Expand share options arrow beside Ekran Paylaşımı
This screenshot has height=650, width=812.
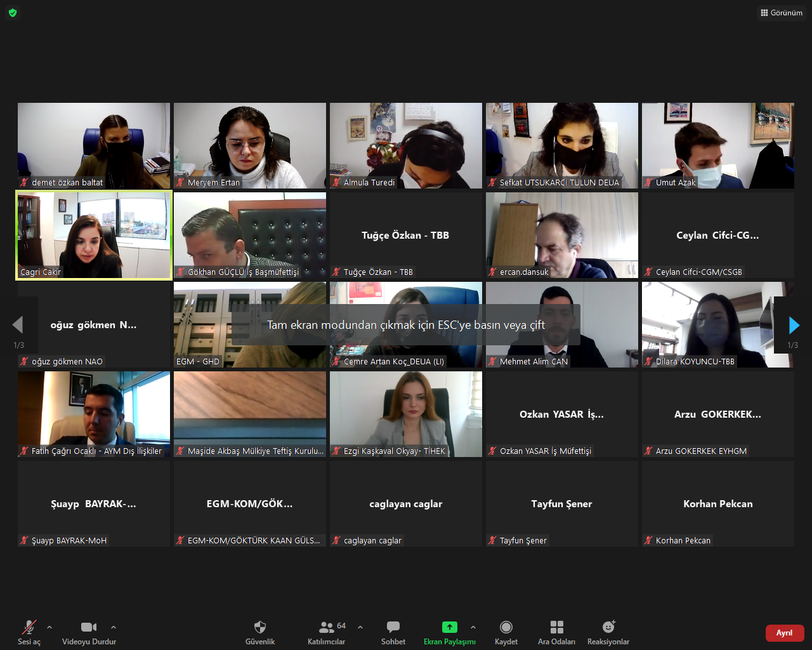click(x=473, y=627)
